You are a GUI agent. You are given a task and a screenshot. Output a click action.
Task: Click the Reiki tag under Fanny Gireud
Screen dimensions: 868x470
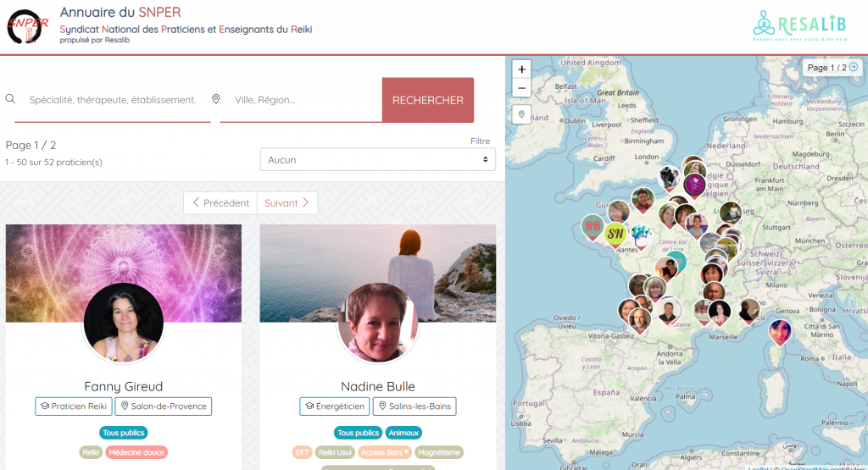click(91, 452)
